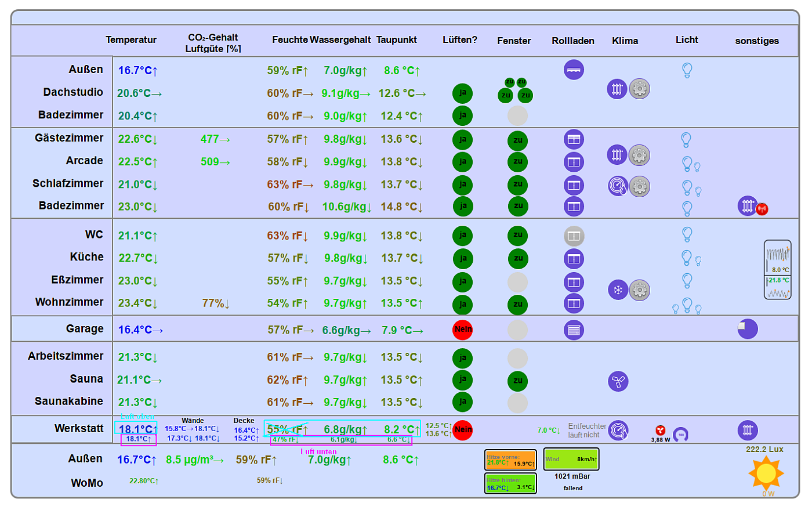Click the Werkstatt dehumidifier gauge icon

point(618,431)
